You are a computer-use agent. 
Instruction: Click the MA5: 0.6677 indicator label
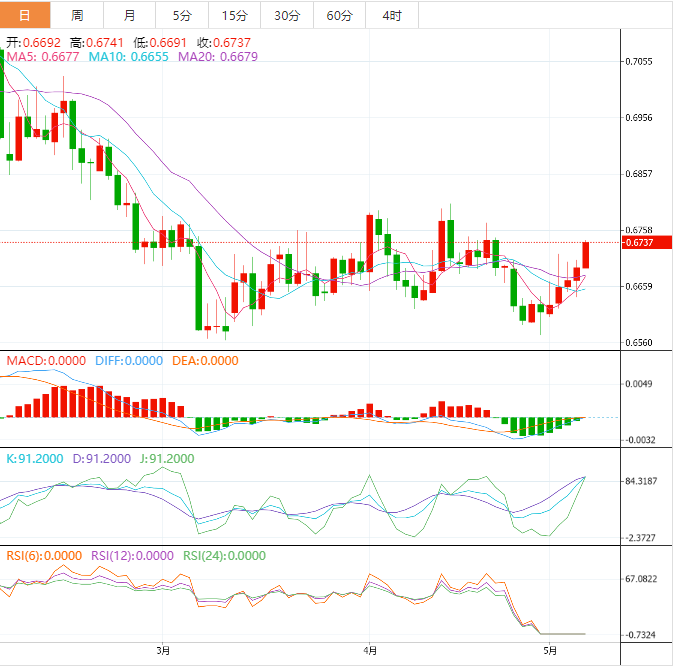tap(43, 57)
